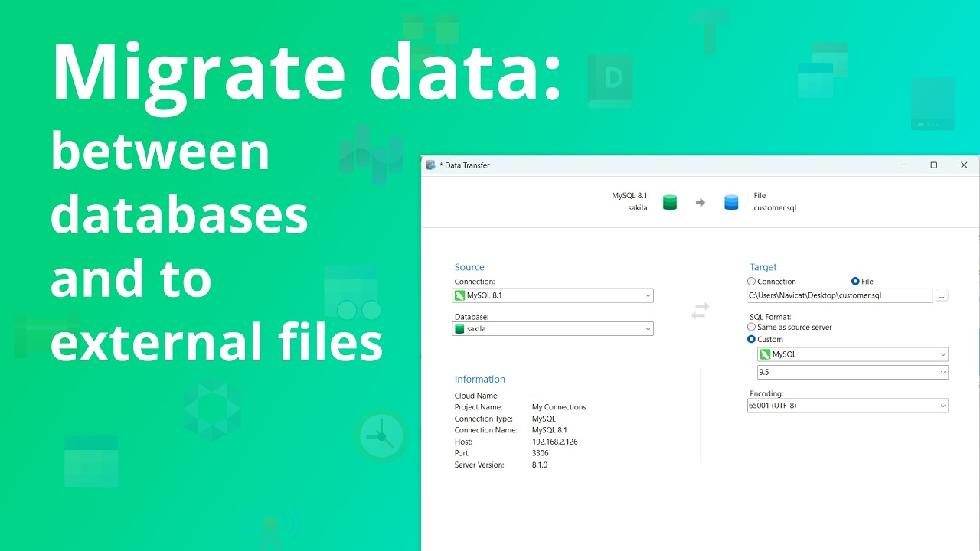Click the sakila label in the header
Viewport: 980px width, 551px height.
tap(638, 208)
